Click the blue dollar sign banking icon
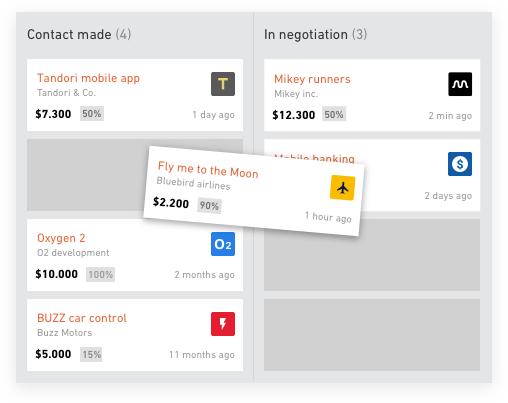 460,164
